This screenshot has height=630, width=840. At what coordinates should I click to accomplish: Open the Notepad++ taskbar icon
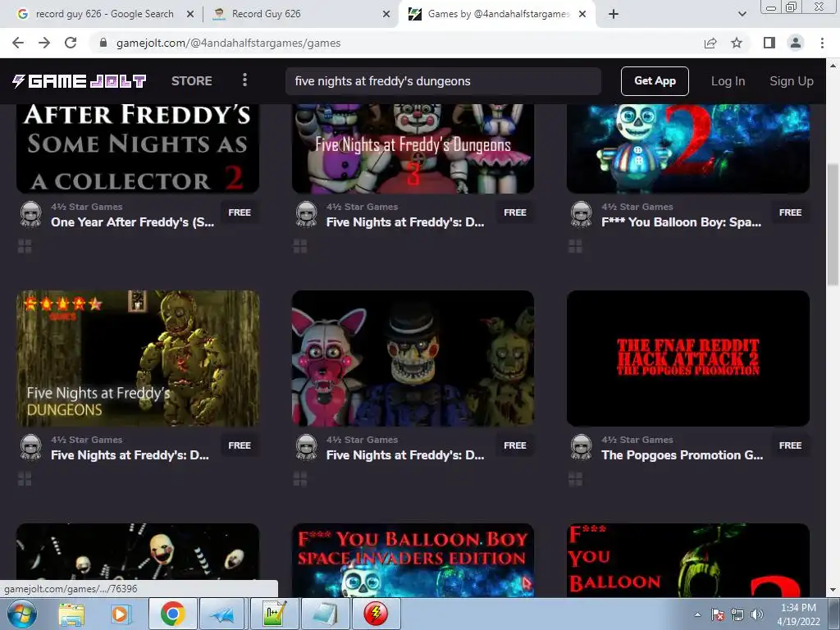pos(275,614)
